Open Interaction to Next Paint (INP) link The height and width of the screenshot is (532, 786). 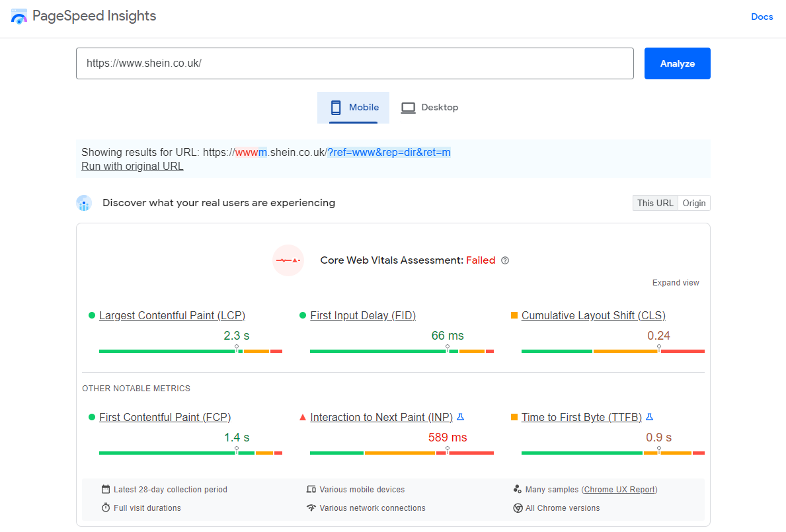point(381,417)
